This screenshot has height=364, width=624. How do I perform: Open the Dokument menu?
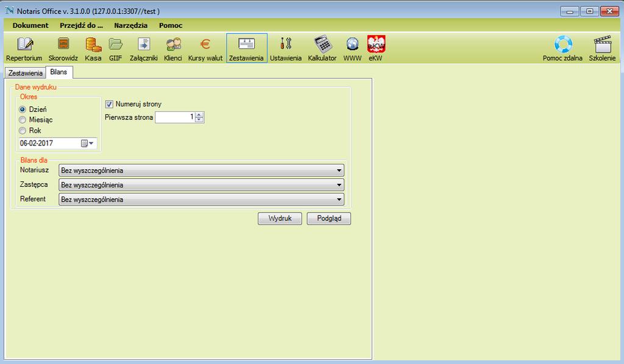click(x=30, y=26)
